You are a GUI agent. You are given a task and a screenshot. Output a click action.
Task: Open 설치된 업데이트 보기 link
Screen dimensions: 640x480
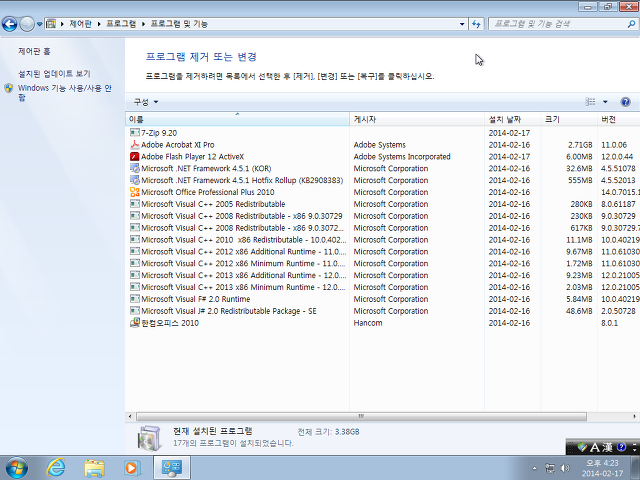pos(54,74)
